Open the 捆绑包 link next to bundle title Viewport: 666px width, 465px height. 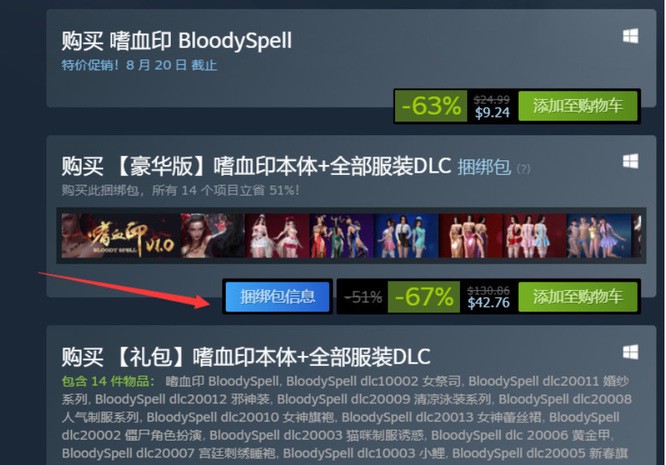click(484, 167)
